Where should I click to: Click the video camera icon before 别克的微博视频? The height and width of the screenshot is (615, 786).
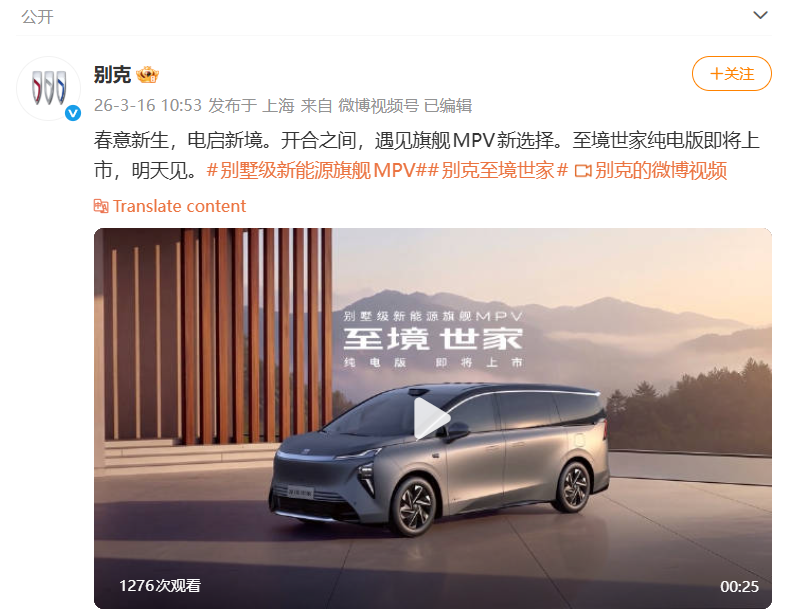point(582,171)
